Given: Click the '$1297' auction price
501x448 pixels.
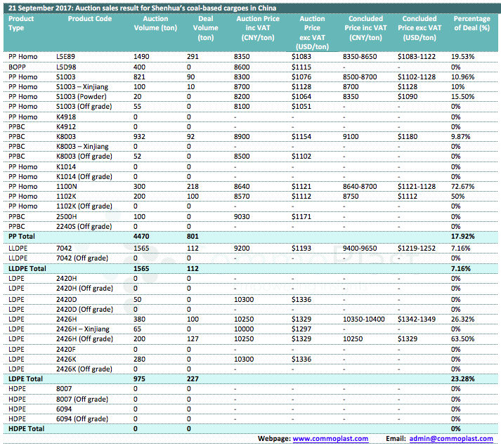Looking at the screenshot, I should pos(301,329).
